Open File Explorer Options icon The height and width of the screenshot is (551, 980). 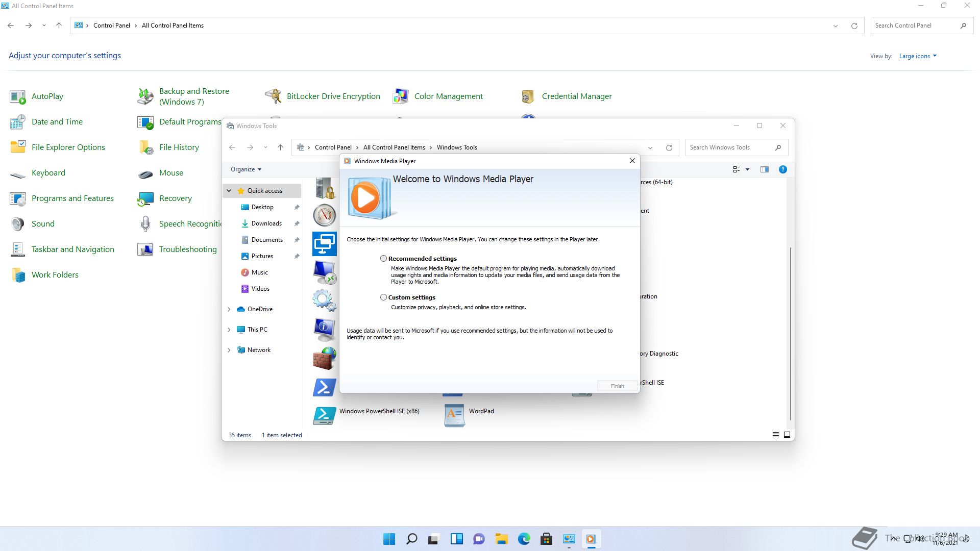tap(18, 147)
